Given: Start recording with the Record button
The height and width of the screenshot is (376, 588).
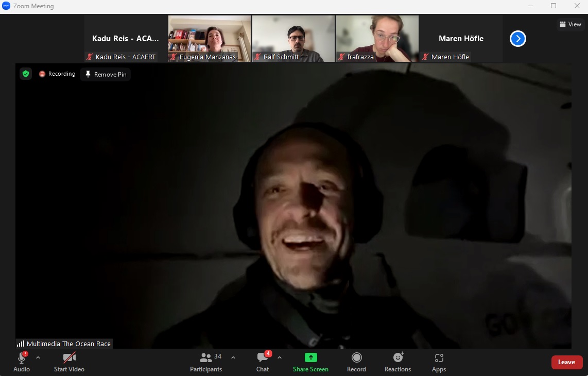Looking at the screenshot, I should pyautogui.click(x=356, y=362).
